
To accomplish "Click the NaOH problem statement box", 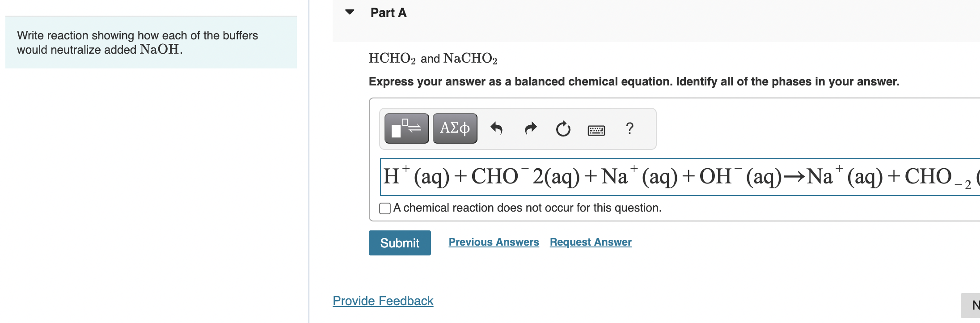I will [151, 42].
